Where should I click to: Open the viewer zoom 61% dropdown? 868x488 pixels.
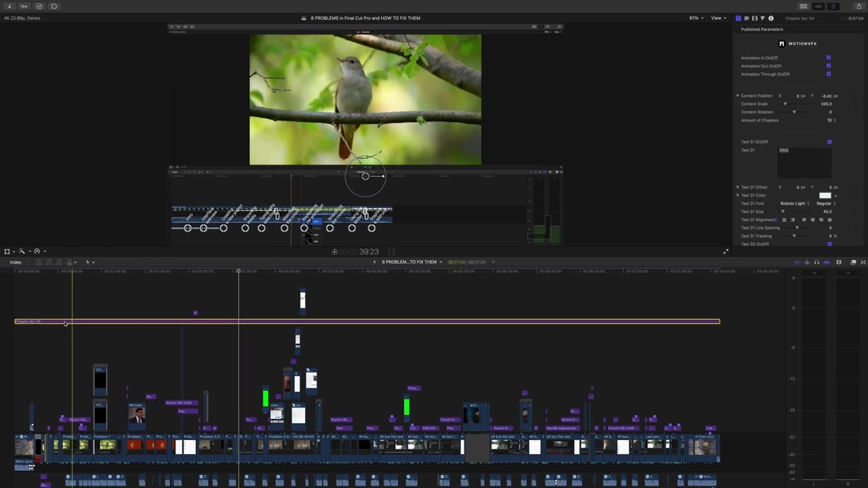pos(696,18)
